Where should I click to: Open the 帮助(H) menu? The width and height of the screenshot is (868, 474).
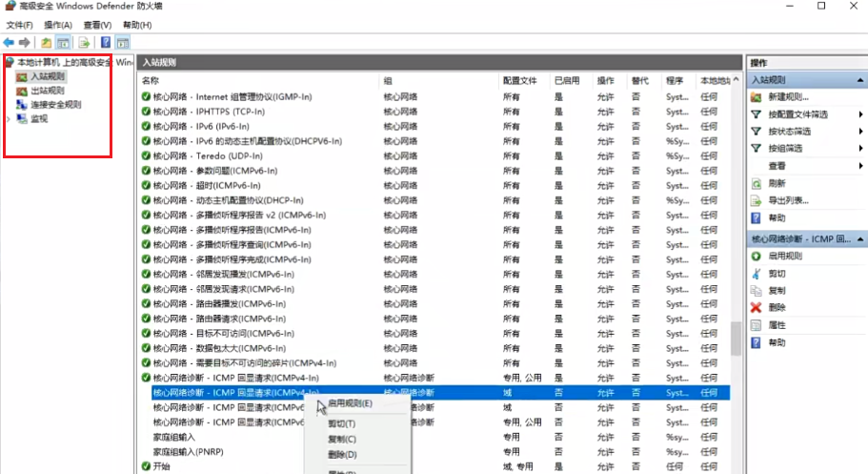pos(137,25)
